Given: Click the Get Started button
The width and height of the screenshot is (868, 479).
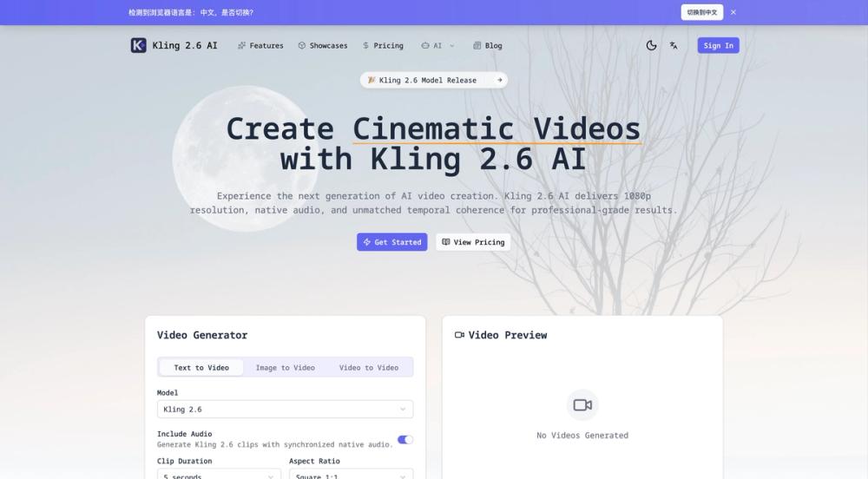Looking at the screenshot, I should 392,242.
